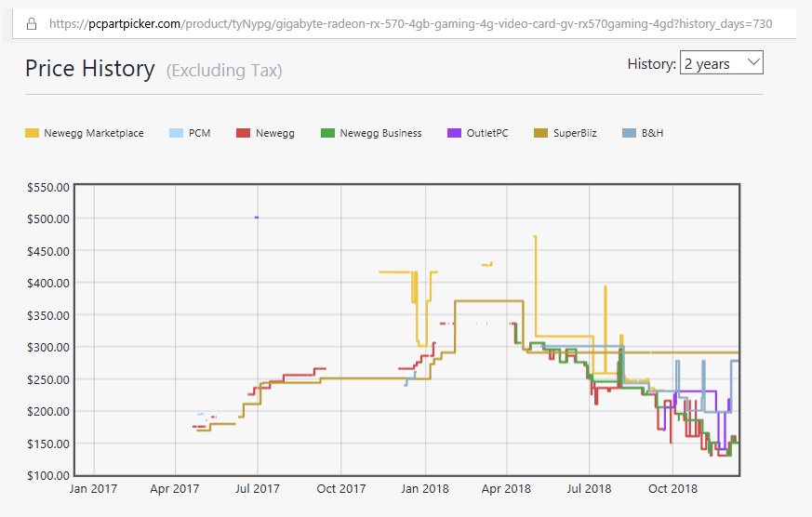Toggle the Newegg red legend swatch

[x=244, y=133]
